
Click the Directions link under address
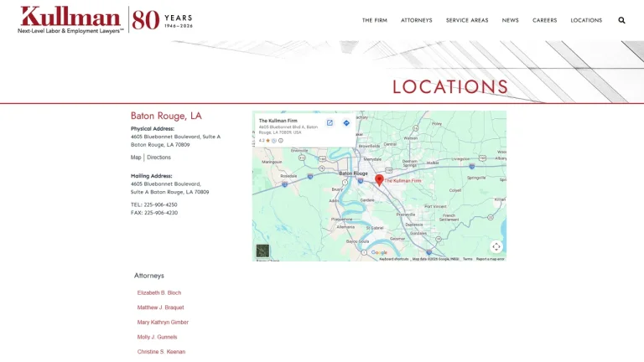tap(158, 158)
